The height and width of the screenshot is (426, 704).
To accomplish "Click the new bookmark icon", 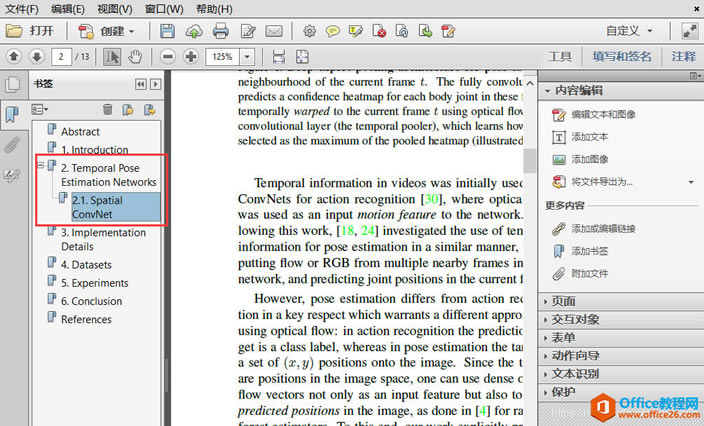I will (x=128, y=110).
